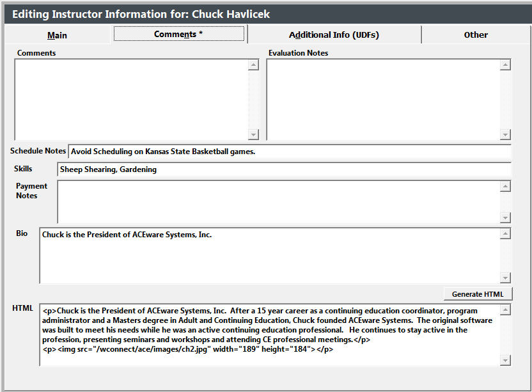
Task: Open the Other tab
Action: 476,35
